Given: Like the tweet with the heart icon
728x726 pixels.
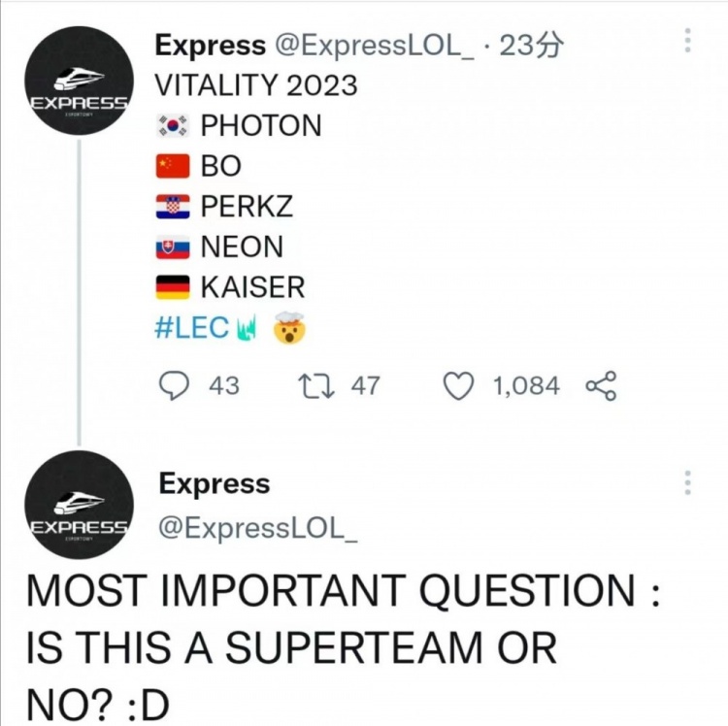Looking at the screenshot, I should point(457,386).
